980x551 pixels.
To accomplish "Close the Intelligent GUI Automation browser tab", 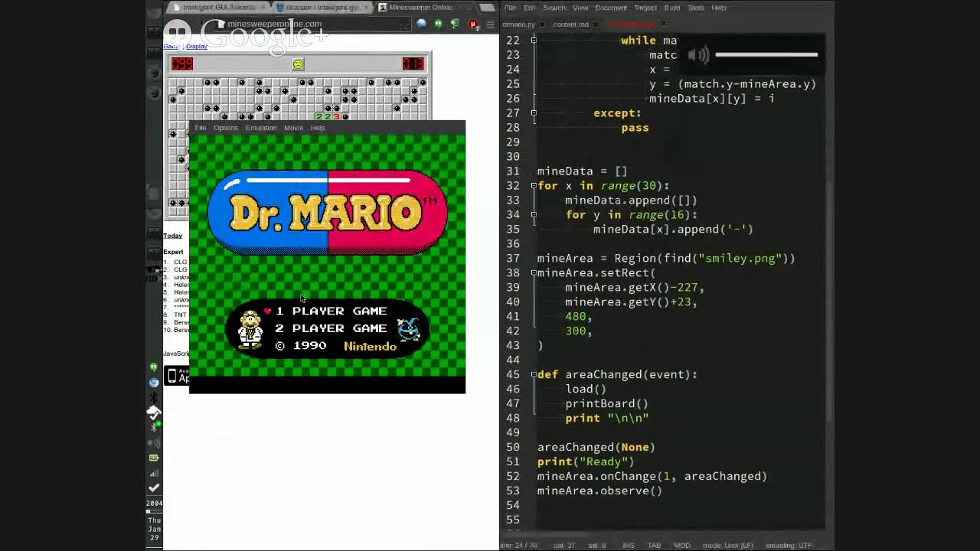I will (x=263, y=8).
